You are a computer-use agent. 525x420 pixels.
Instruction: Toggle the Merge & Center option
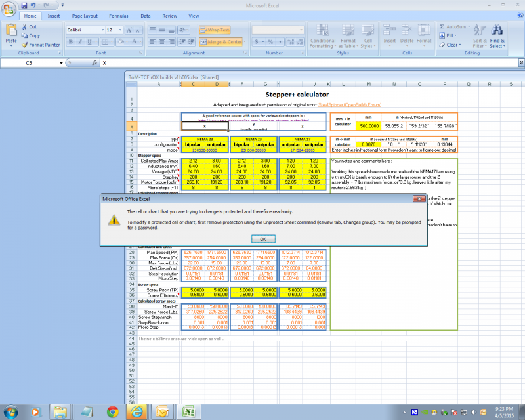[x=222, y=42]
